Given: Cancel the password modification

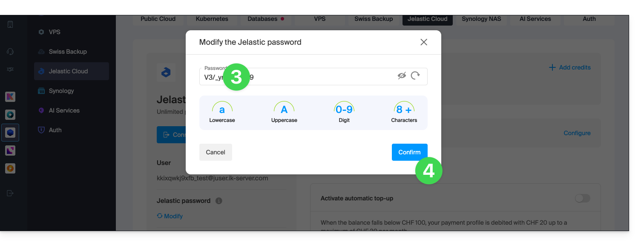Looking at the screenshot, I should (216, 152).
